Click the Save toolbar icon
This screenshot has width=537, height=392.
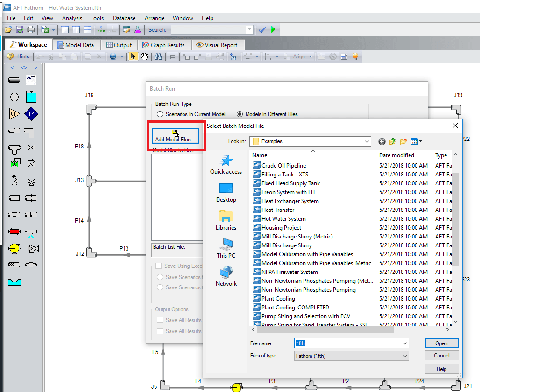(20, 30)
